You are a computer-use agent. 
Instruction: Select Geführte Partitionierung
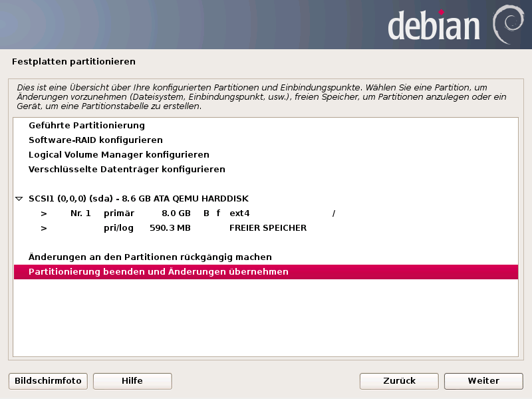(x=86, y=126)
